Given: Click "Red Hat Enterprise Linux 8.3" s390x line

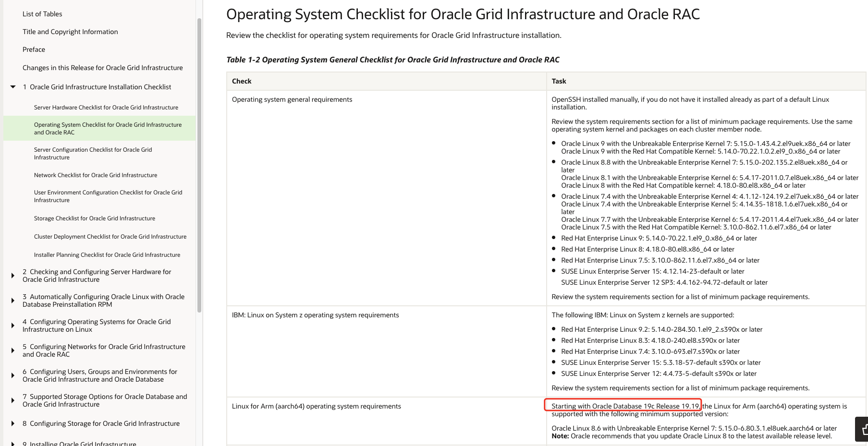Looking at the screenshot, I should [650, 340].
